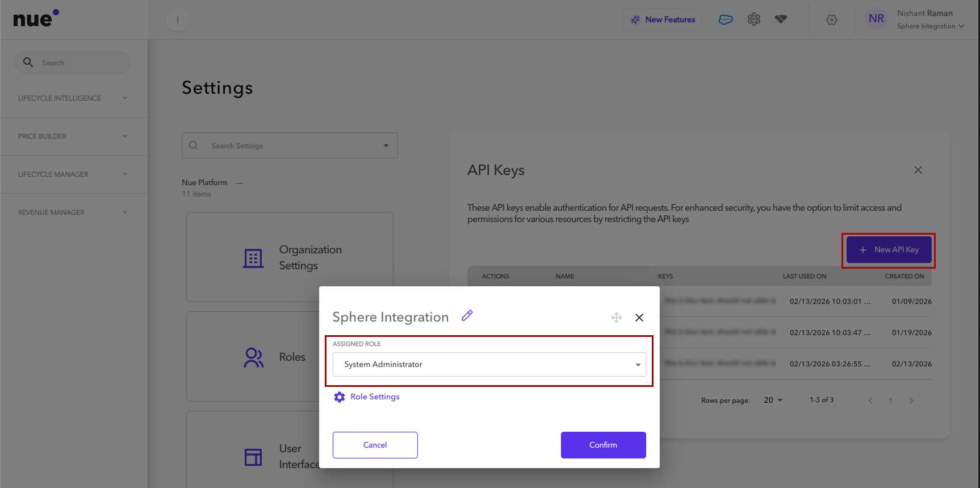Click the Role Settings gear icon
Image resolution: width=980 pixels, height=488 pixels.
[340, 397]
